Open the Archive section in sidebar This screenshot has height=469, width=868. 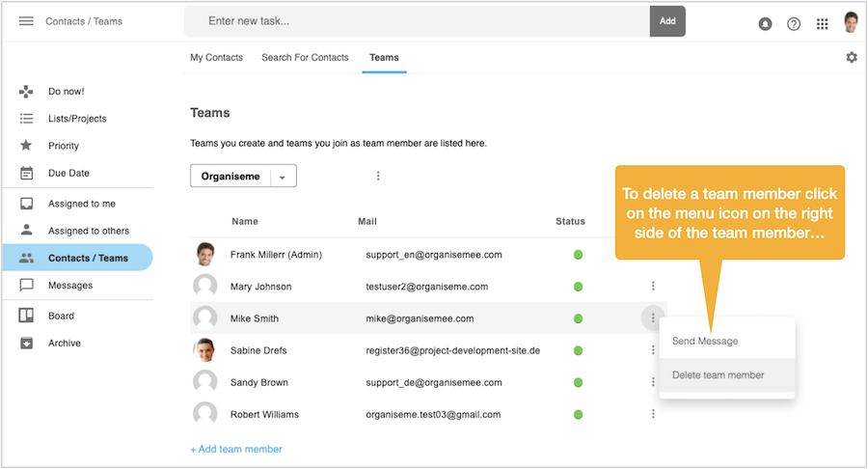(64, 343)
